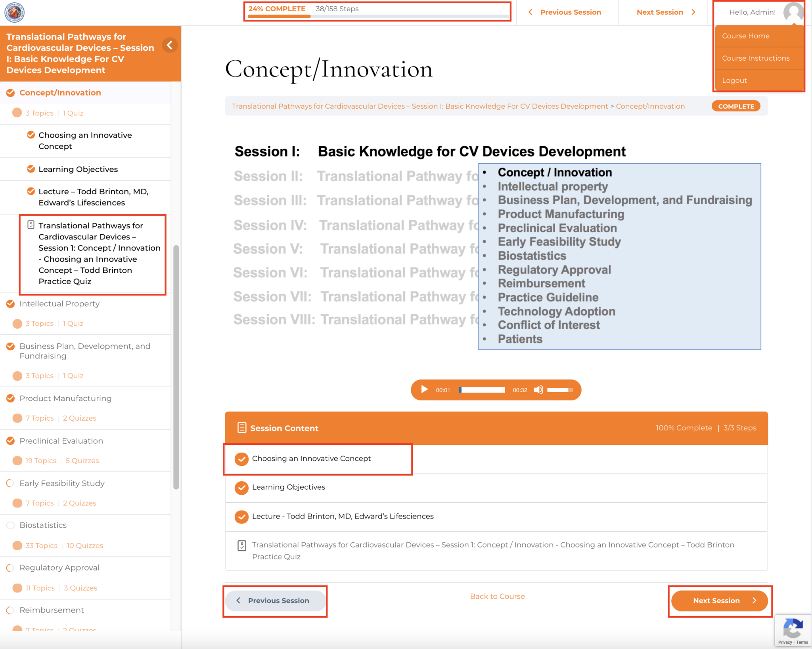Click quiz icon beside Practice Quiz in Session Content
Screen dimensions: 812x649
[x=241, y=546]
